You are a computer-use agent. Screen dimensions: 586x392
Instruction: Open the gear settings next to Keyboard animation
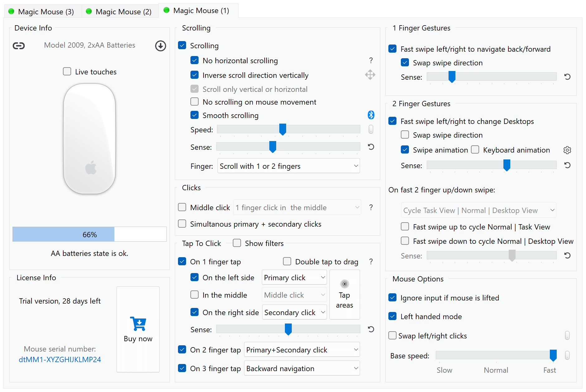567,150
